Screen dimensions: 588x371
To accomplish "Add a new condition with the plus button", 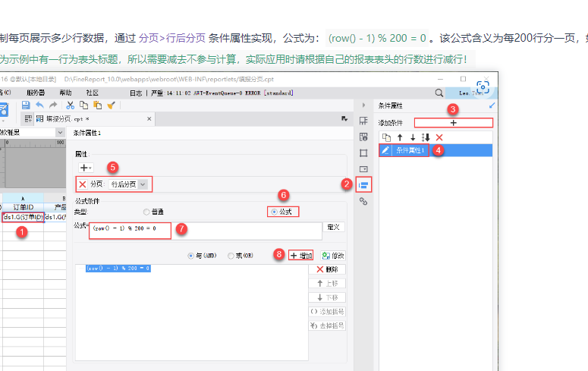I will [x=454, y=123].
